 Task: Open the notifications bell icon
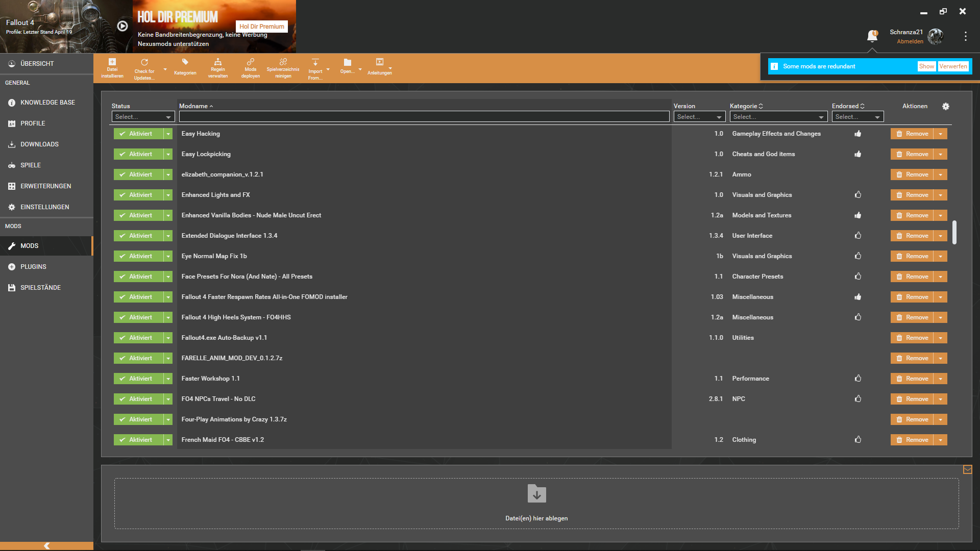tap(872, 36)
